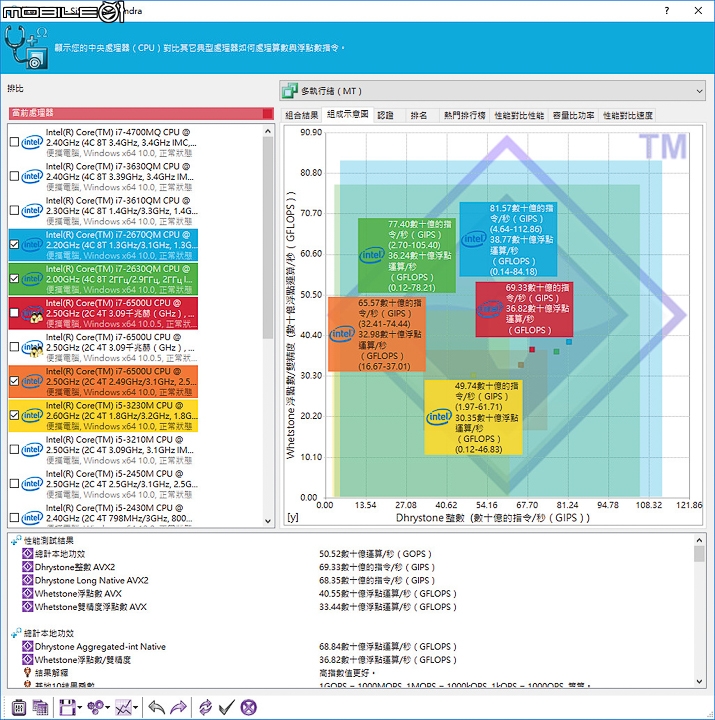This screenshot has width=715, height=720.
Task: Uncheck the i7-2630QM processor checkbox
Action: (x=14, y=278)
